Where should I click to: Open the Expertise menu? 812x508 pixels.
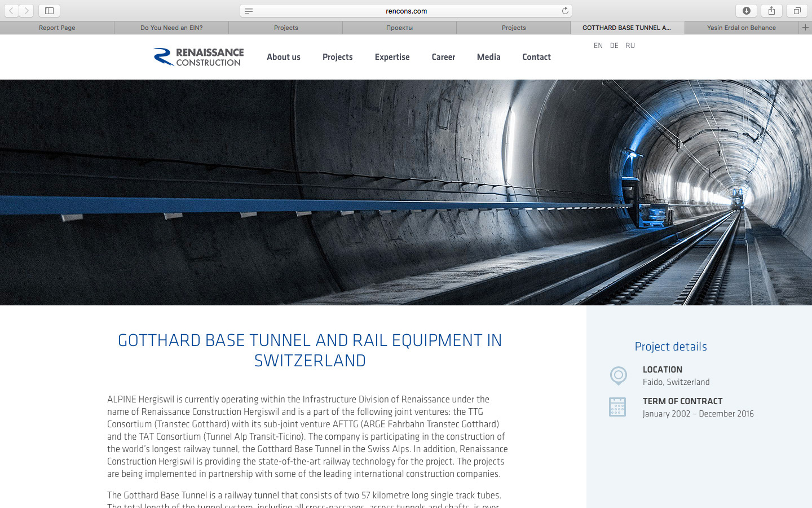392,57
